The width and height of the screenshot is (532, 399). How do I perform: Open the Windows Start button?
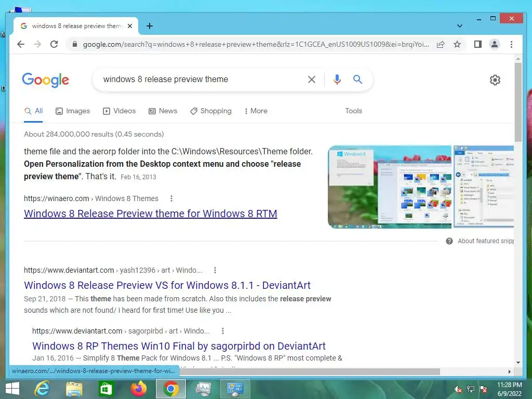[x=12, y=389]
